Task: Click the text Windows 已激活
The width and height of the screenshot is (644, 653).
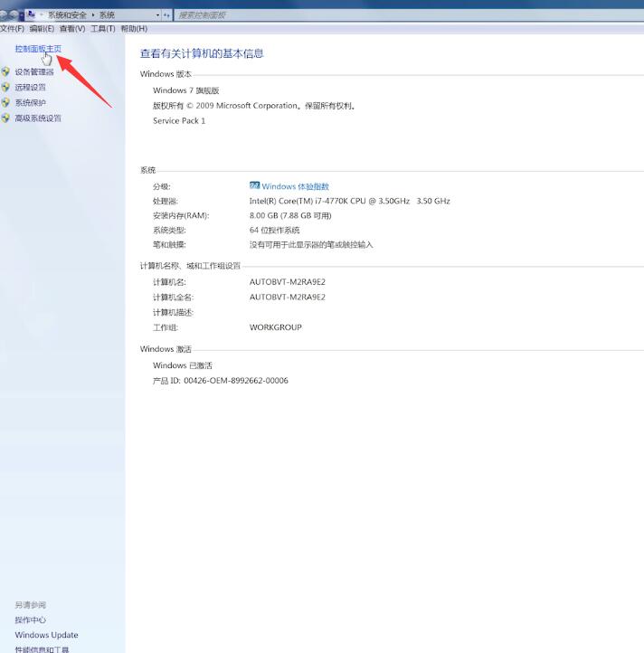Action: click(x=183, y=365)
